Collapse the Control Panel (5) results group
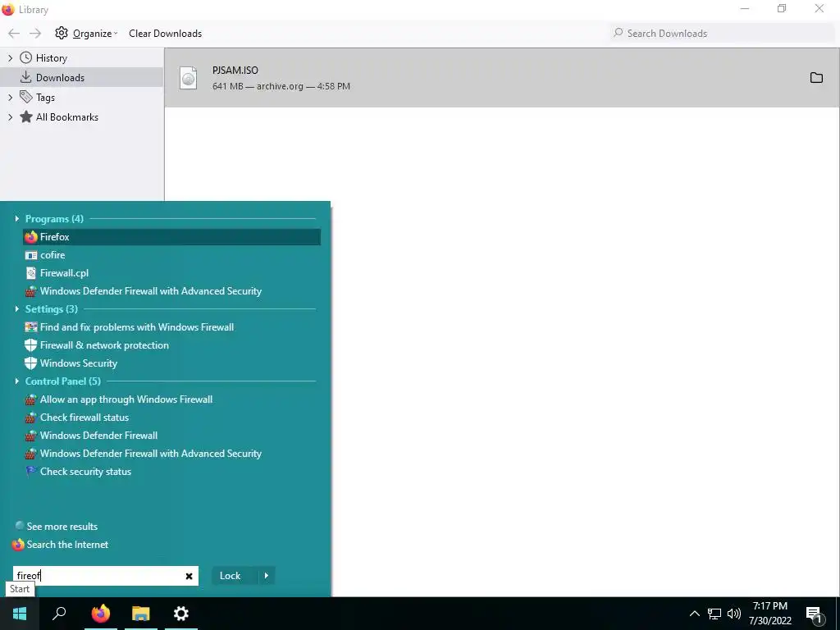The height and width of the screenshot is (630, 840). click(17, 381)
